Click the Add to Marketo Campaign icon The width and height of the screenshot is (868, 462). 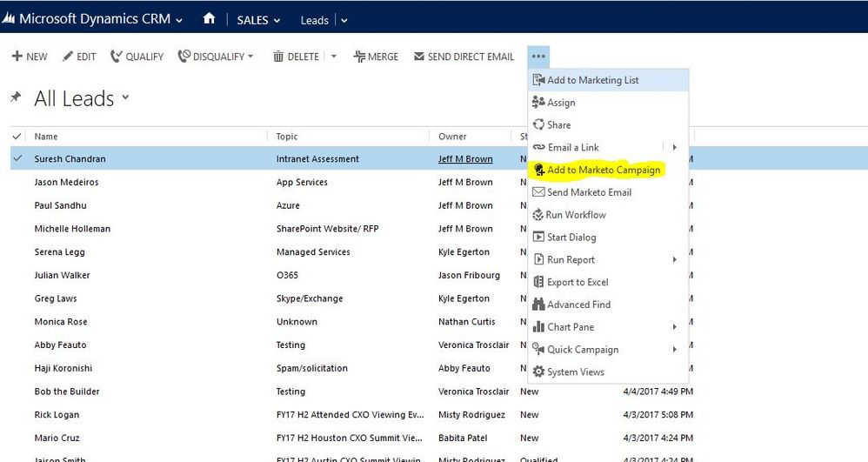[539, 170]
